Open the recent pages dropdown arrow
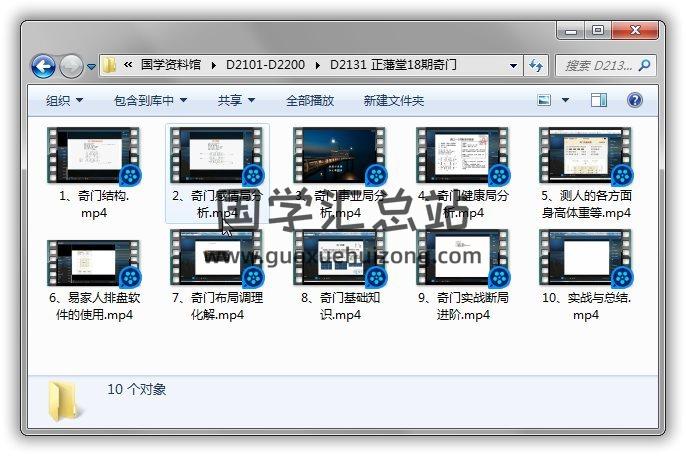The height and width of the screenshot is (456, 686). 91,67
